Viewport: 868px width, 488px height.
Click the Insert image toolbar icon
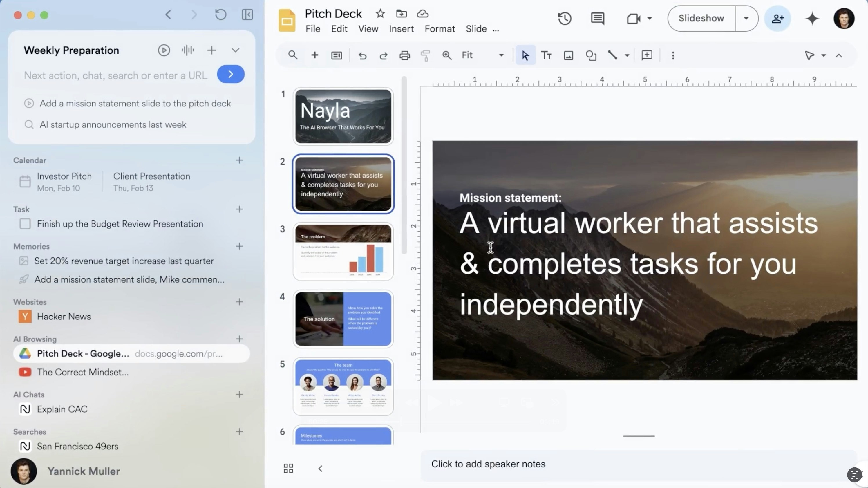[x=568, y=55]
